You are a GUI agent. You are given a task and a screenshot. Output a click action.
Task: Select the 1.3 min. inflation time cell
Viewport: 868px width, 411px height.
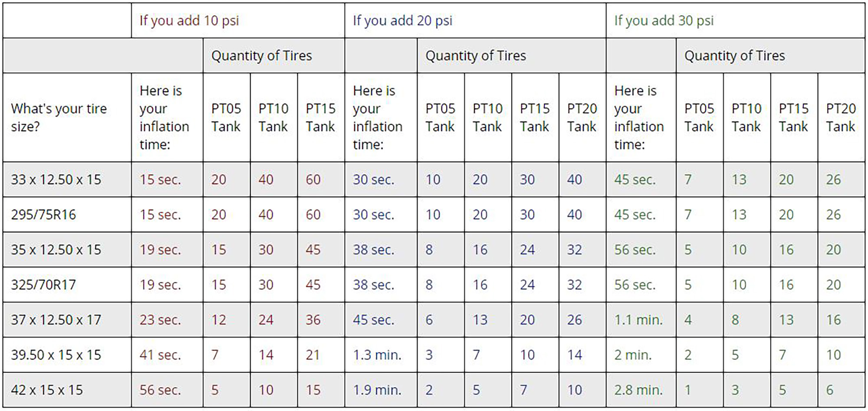381,355
